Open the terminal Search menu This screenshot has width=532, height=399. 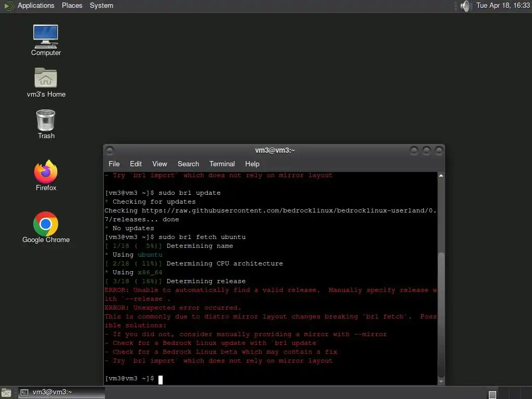tap(188, 164)
